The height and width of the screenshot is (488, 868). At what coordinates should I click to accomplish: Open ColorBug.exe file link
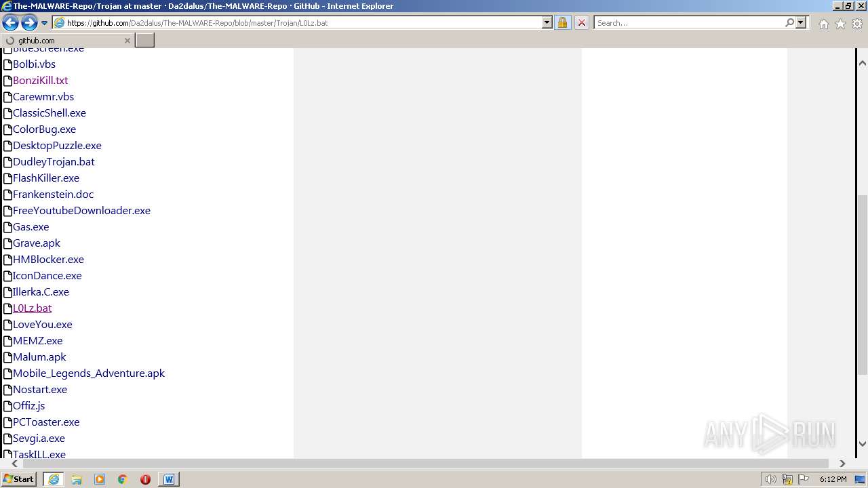pyautogui.click(x=44, y=129)
